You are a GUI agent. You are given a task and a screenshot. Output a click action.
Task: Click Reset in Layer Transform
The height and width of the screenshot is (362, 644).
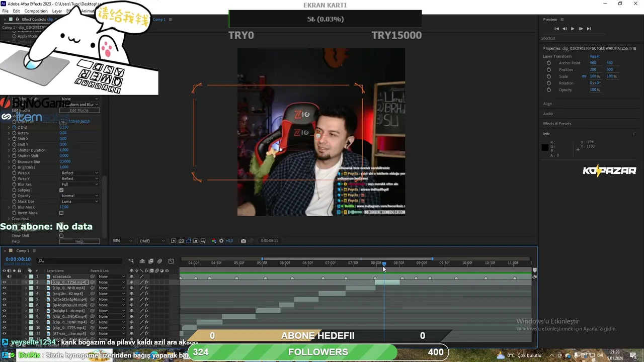pos(595,56)
